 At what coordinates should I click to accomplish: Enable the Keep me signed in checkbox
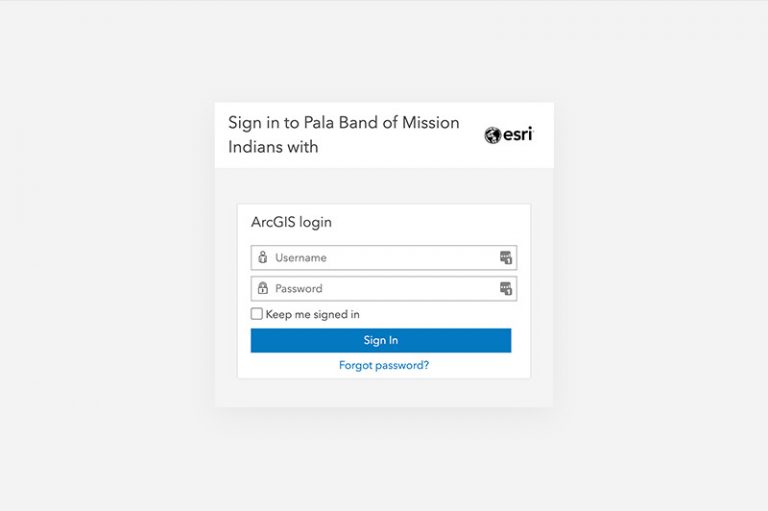point(257,314)
